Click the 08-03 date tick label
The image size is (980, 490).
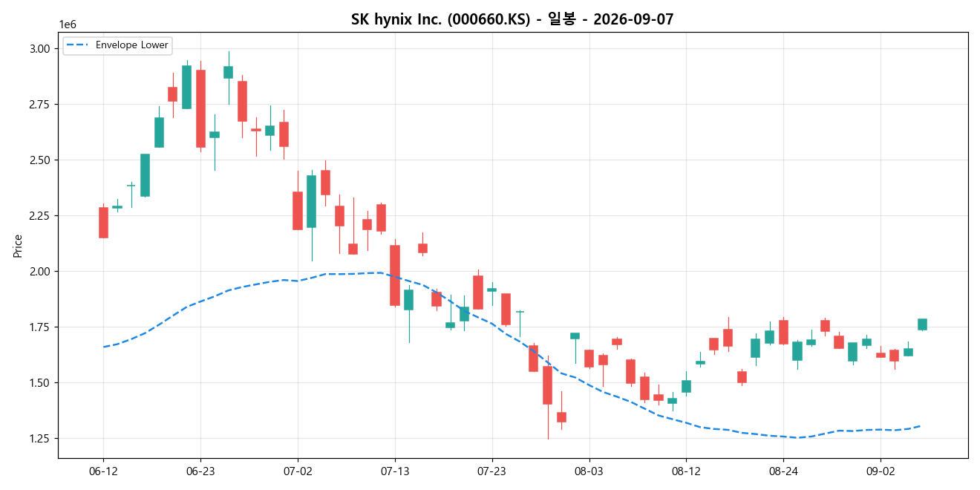pyautogui.click(x=589, y=471)
